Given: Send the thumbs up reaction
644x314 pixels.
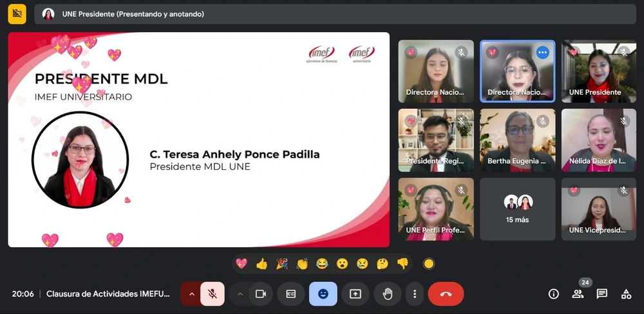Looking at the screenshot, I should pos(261,263).
